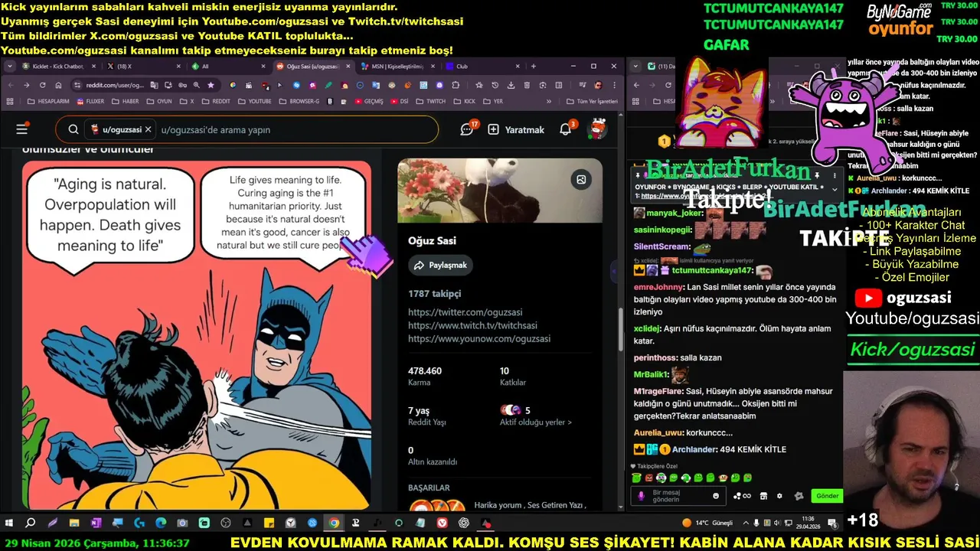Open the chat shop storefront icon
Image resolution: width=980 pixels, height=551 pixels.
coord(763,496)
